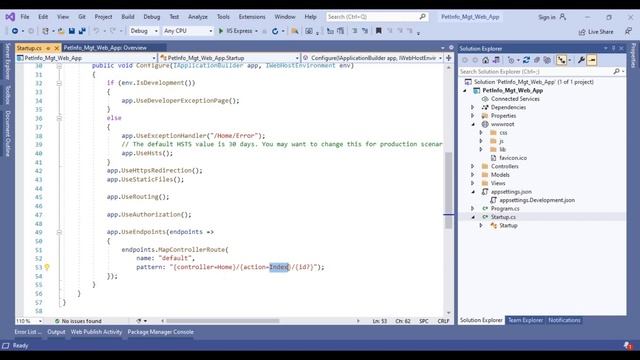Click Show All Files icon in Solution Explorer

547,60
